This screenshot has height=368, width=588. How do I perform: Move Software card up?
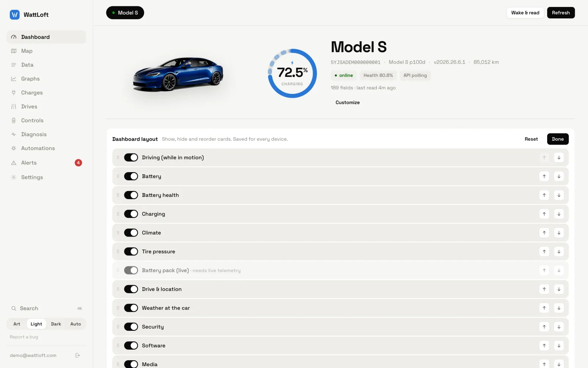(x=544, y=346)
